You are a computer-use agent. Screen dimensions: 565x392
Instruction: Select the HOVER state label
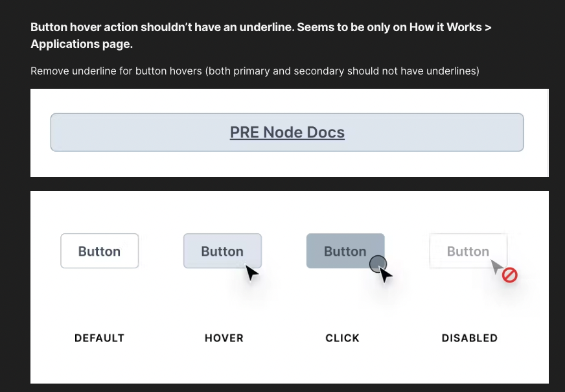[224, 338]
